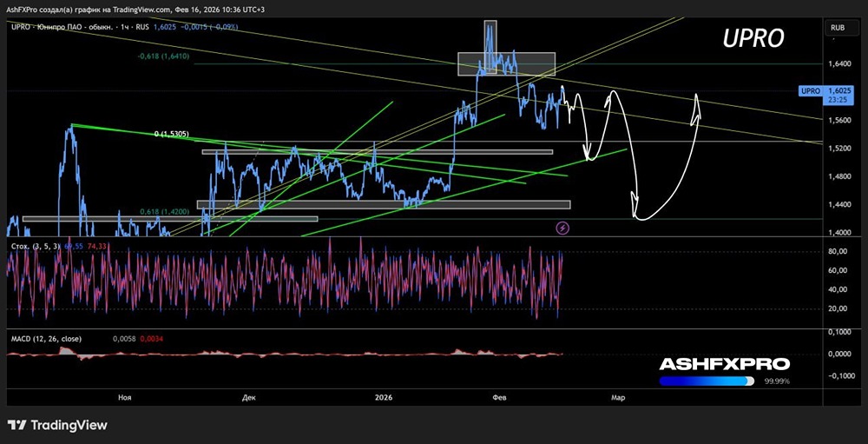Click the TradingView logo
This screenshot has width=868, height=444.
[59, 425]
